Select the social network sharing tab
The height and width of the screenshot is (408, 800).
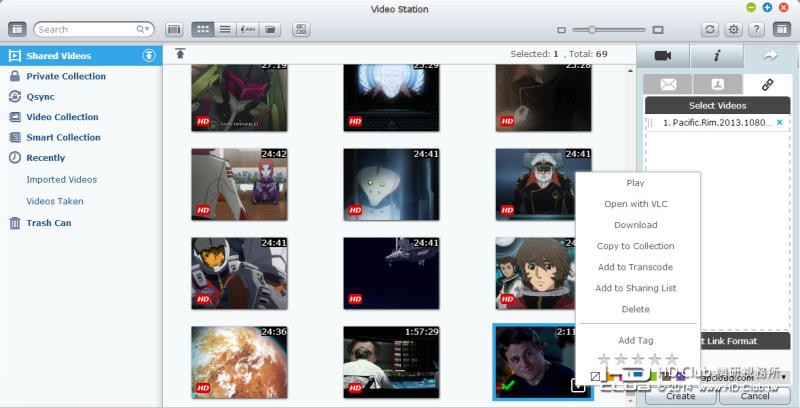coord(717,84)
